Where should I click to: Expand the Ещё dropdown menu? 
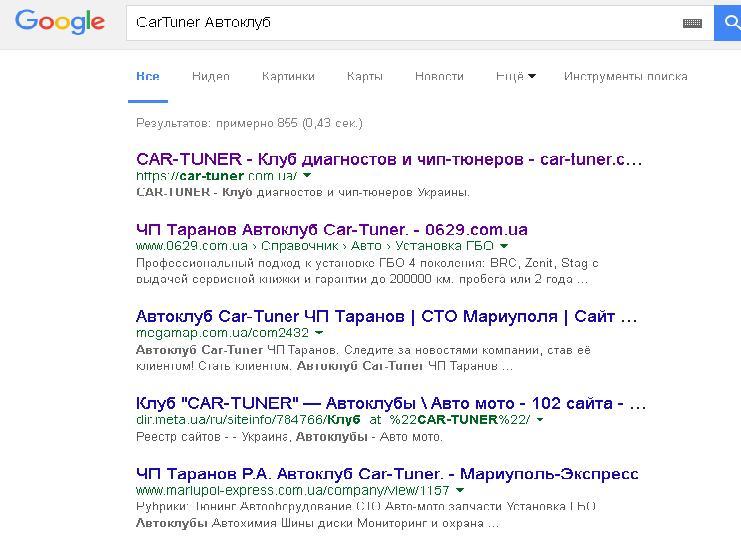tap(515, 76)
